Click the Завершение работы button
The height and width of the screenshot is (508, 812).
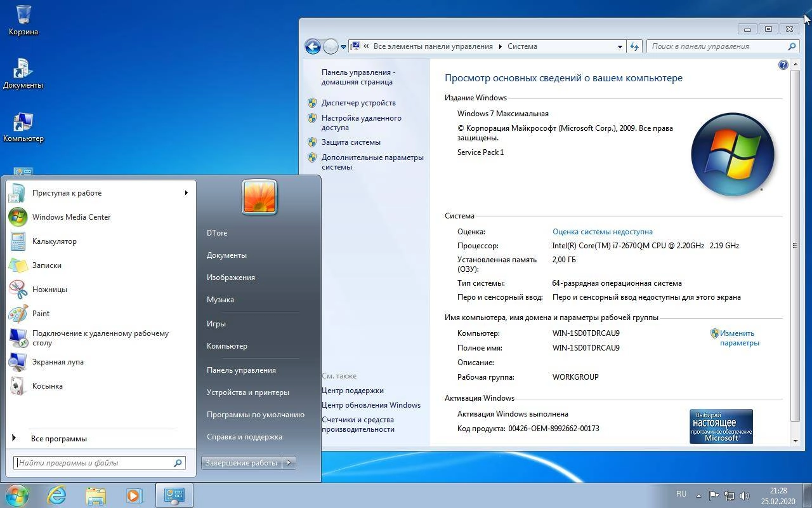242,463
